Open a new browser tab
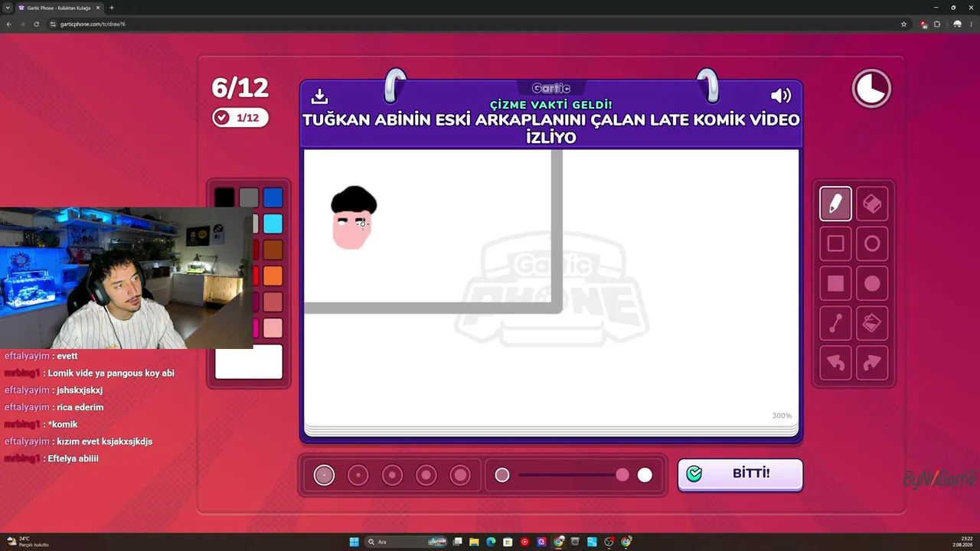 [x=112, y=8]
